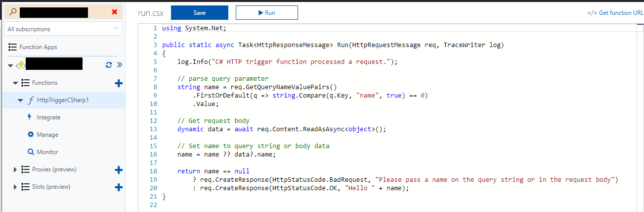
Task: Click the Function Apps list icon
Action: click(x=13, y=47)
